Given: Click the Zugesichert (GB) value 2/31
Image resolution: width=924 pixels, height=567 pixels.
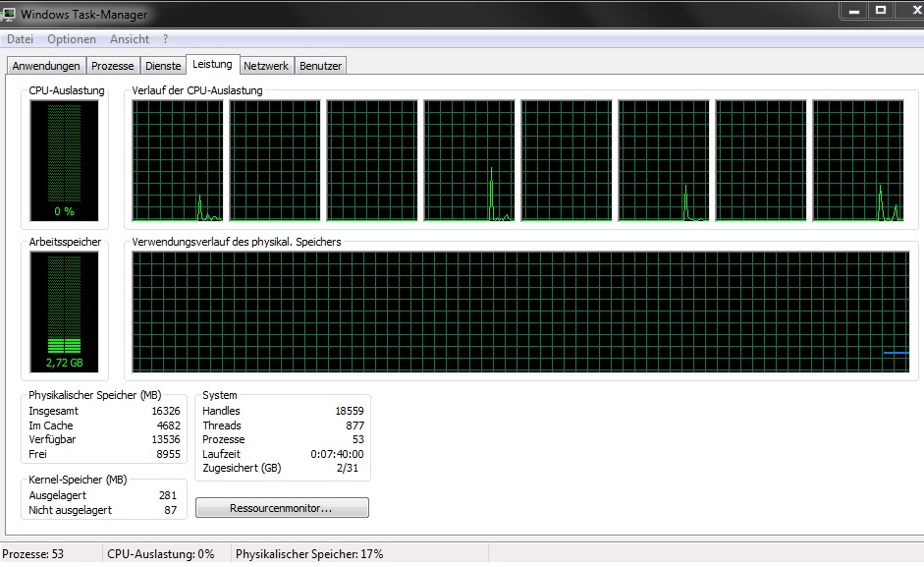Looking at the screenshot, I should click(348, 468).
